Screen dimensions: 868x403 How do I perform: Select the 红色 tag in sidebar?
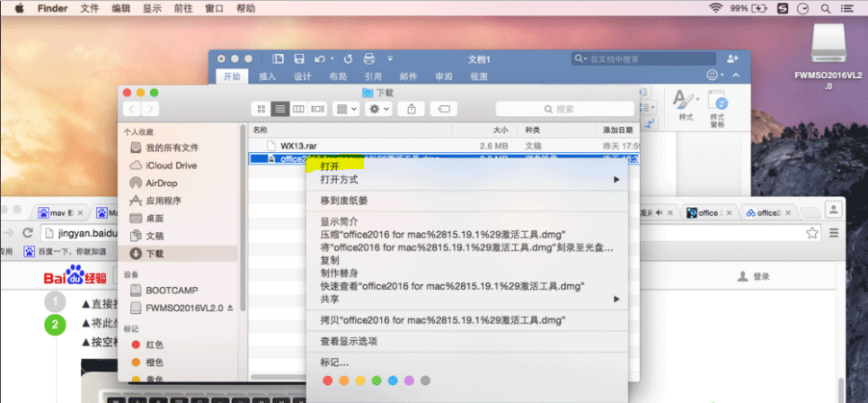(x=155, y=345)
